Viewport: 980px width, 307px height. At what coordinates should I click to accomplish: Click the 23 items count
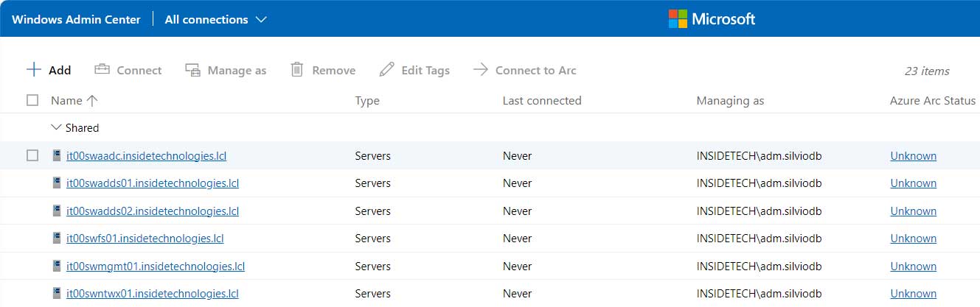pos(927,71)
